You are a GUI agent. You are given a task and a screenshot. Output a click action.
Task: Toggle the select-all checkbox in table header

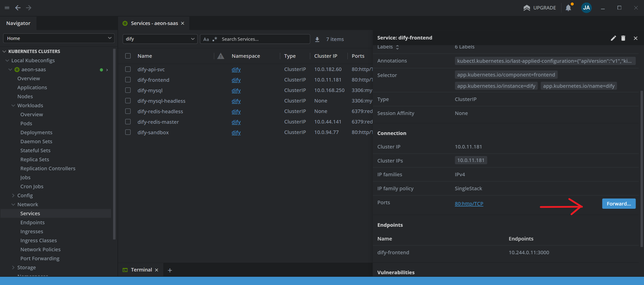tap(128, 56)
